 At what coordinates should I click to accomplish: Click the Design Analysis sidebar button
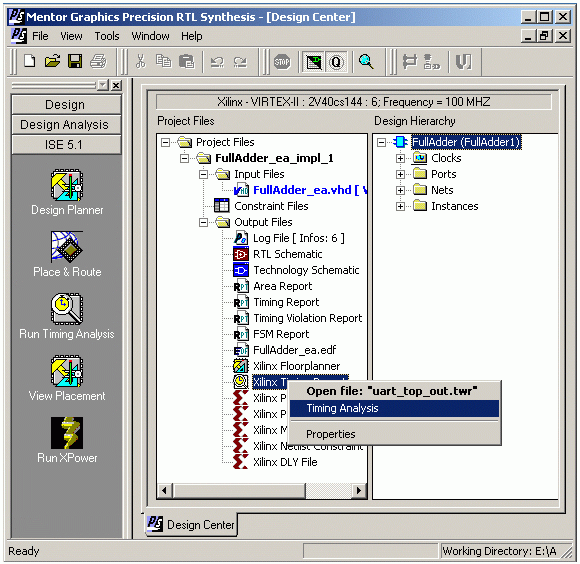point(66,125)
